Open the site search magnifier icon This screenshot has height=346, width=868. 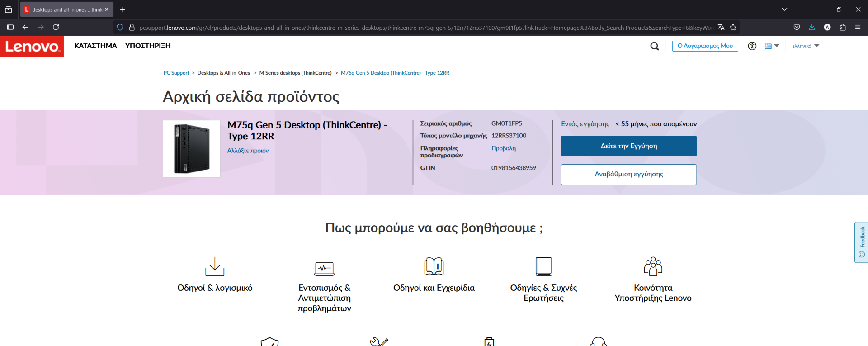(654, 46)
